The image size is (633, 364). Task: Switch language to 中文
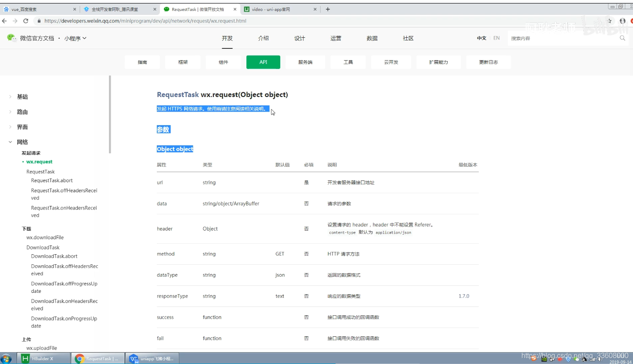click(x=482, y=38)
